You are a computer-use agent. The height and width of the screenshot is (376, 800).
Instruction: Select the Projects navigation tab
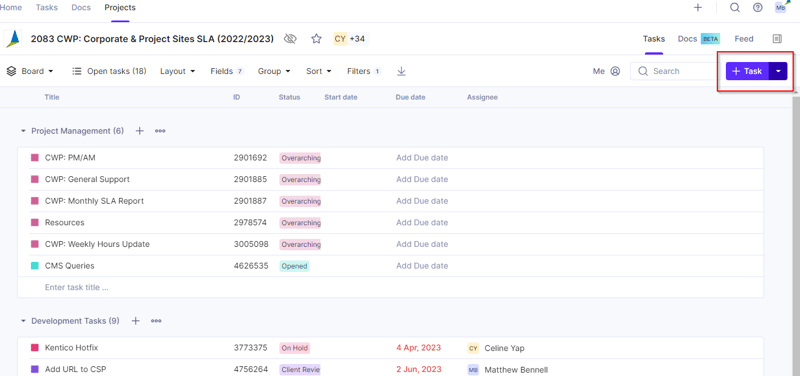120,8
